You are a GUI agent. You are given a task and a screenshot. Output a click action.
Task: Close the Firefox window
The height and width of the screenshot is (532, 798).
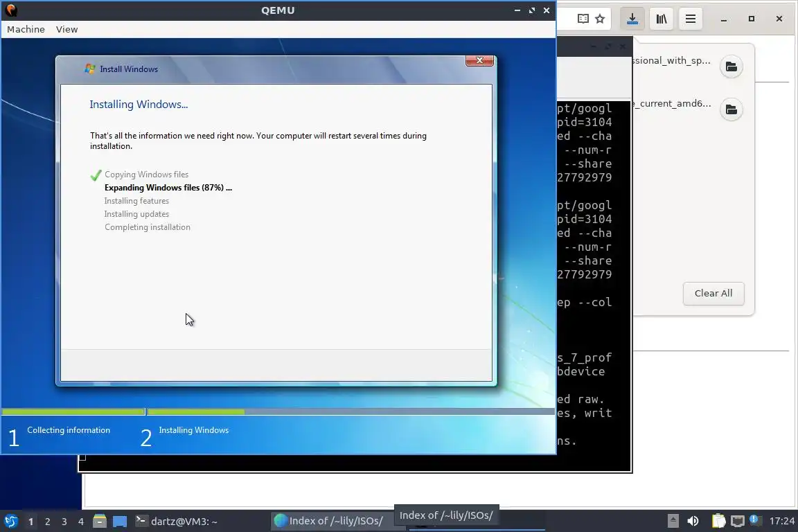(779, 19)
